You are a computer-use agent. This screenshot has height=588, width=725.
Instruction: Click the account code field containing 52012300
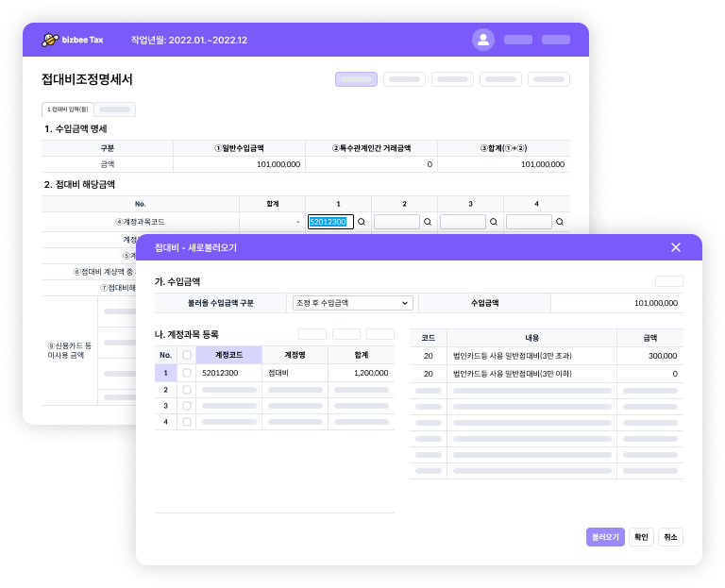point(329,222)
